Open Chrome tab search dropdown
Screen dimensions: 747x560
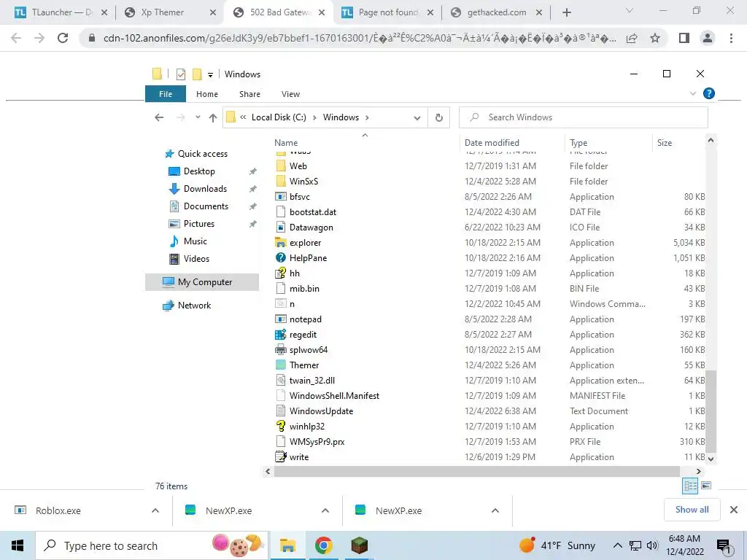pos(630,10)
